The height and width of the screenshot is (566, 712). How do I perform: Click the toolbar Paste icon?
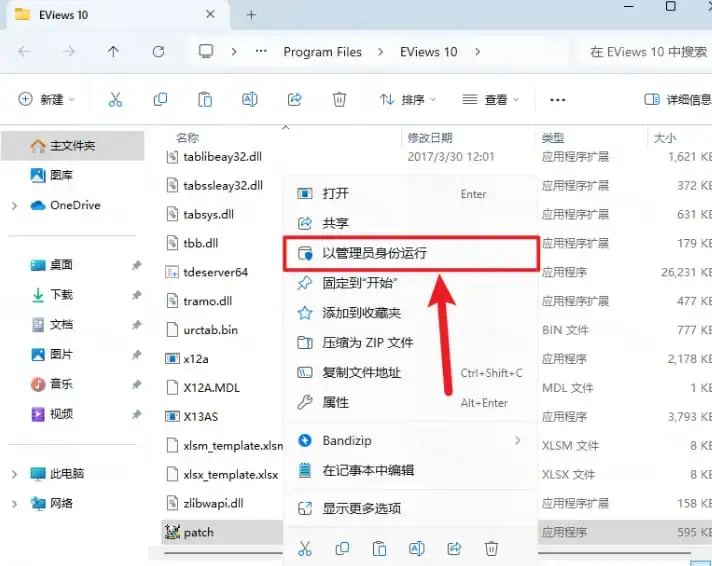205,99
